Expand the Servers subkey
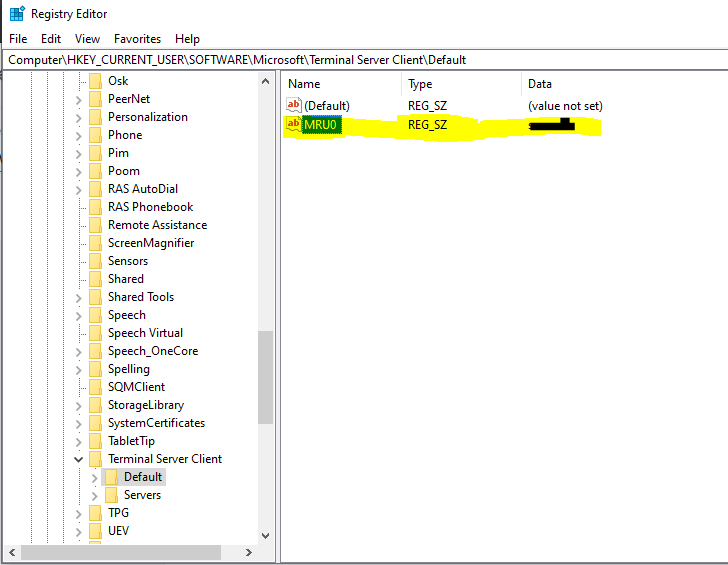 pyautogui.click(x=94, y=496)
